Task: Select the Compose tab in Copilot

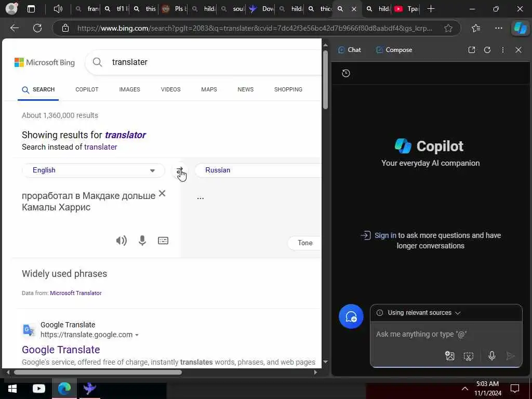Action: pos(394,50)
